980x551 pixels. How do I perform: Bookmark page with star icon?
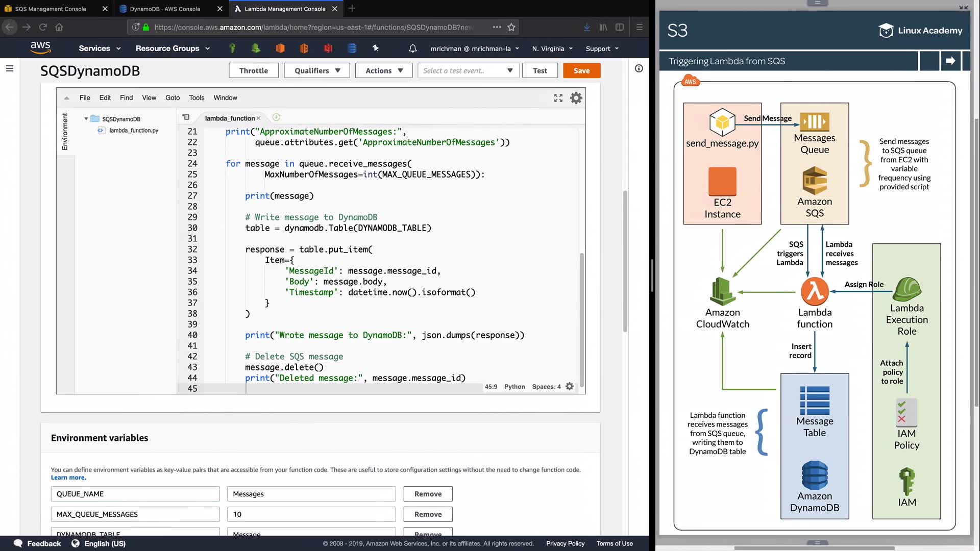click(x=511, y=27)
